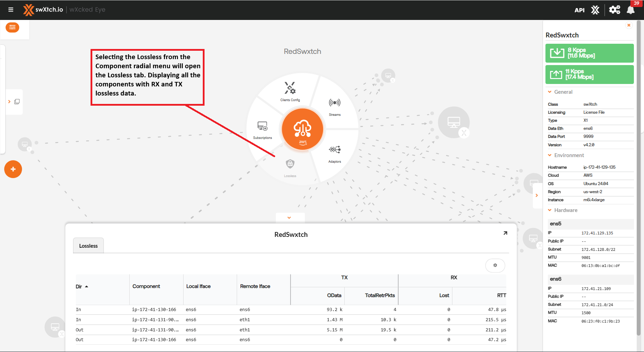644x352 pixels.
Task: Open the hamburger menu
Action: pyautogui.click(x=11, y=10)
